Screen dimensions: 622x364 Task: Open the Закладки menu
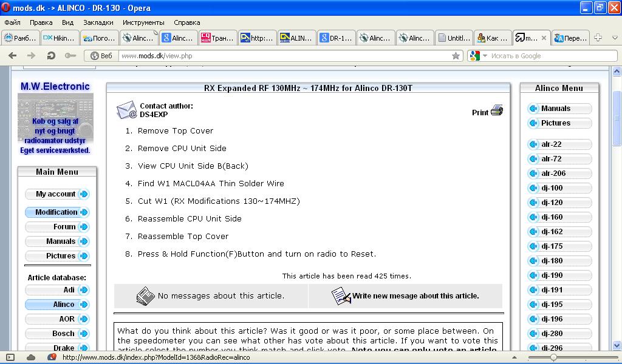click(98, 22)
